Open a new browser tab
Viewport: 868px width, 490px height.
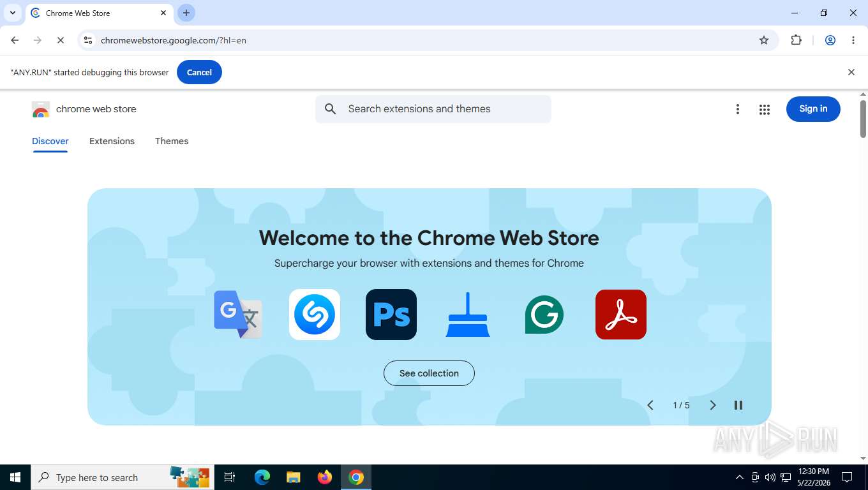(186, 13)
